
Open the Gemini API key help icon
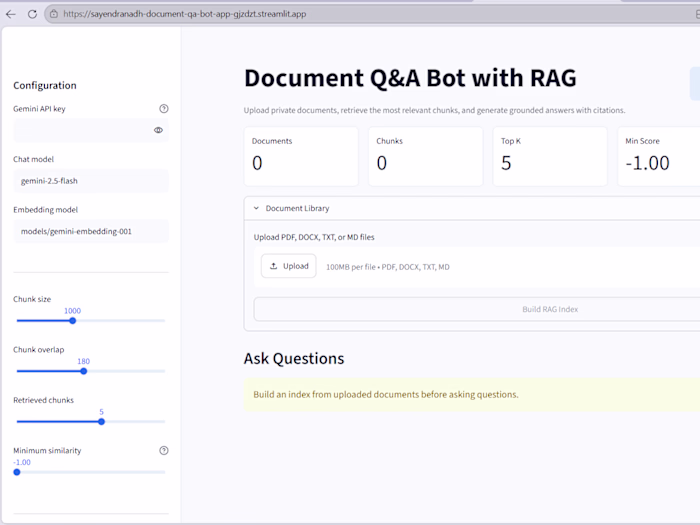click(164, 108)
